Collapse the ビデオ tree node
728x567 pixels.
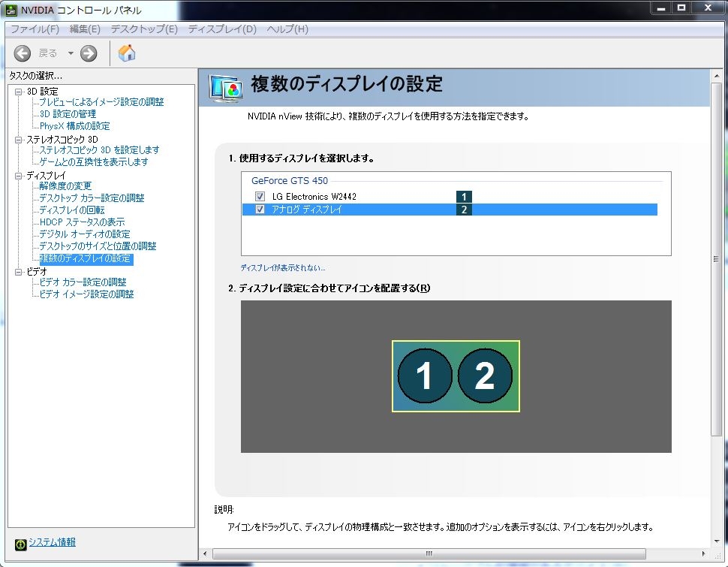[x=19, y=272]
